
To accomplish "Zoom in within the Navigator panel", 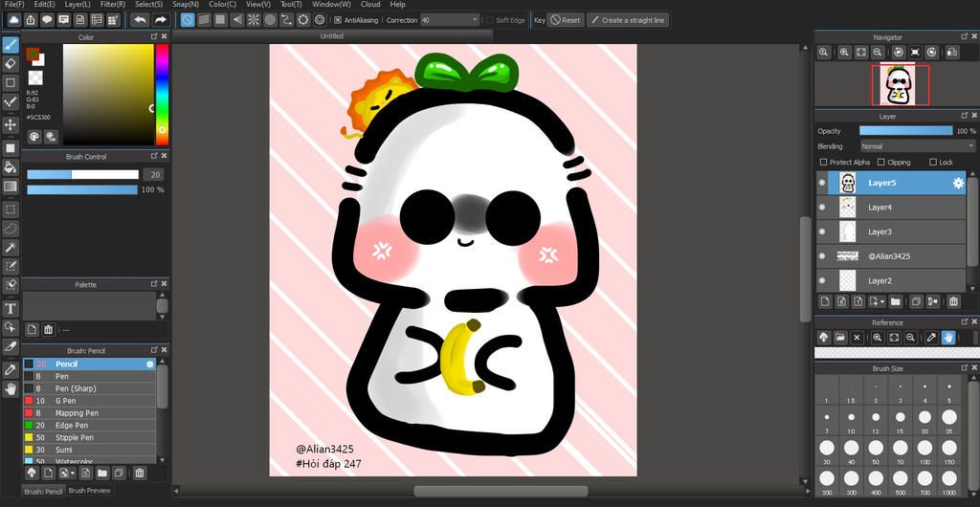I will click(844, 53).
